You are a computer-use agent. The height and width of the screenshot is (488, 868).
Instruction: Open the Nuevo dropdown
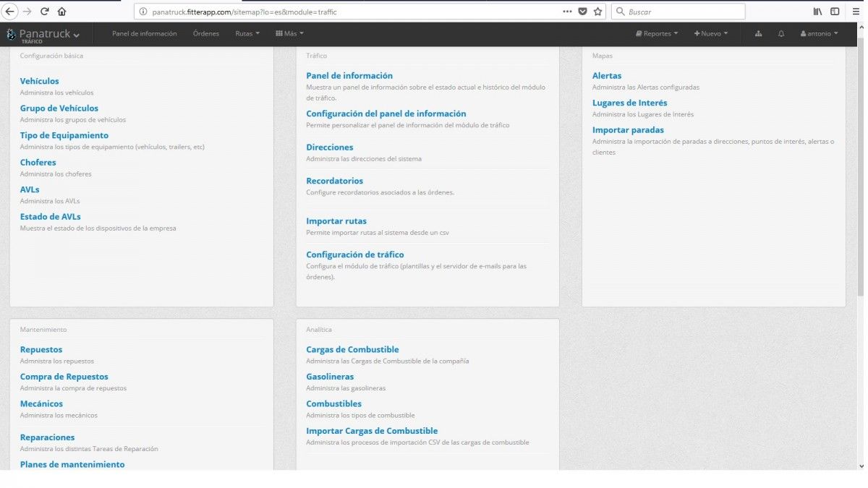711,34
